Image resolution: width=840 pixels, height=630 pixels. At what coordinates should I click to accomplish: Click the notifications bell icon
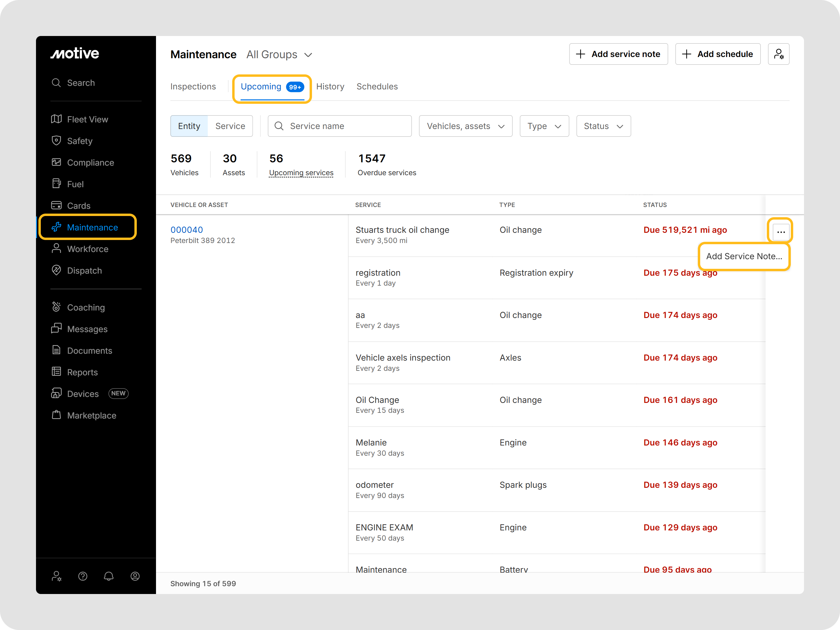coord(109,576)
